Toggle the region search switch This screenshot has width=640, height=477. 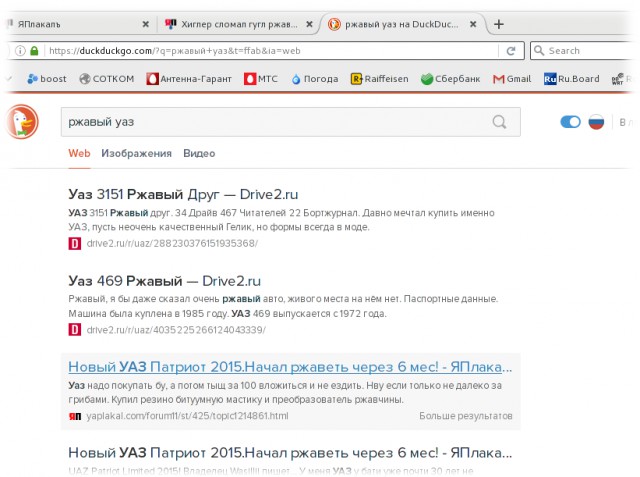[x=570, y=122]
